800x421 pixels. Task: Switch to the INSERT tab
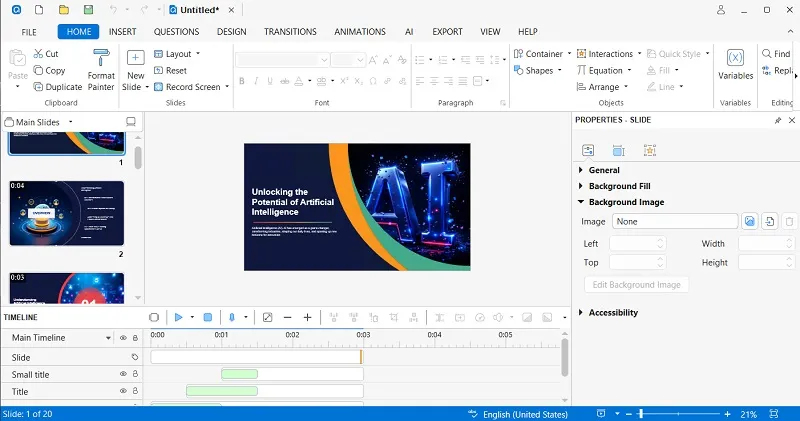click(122, 32)
